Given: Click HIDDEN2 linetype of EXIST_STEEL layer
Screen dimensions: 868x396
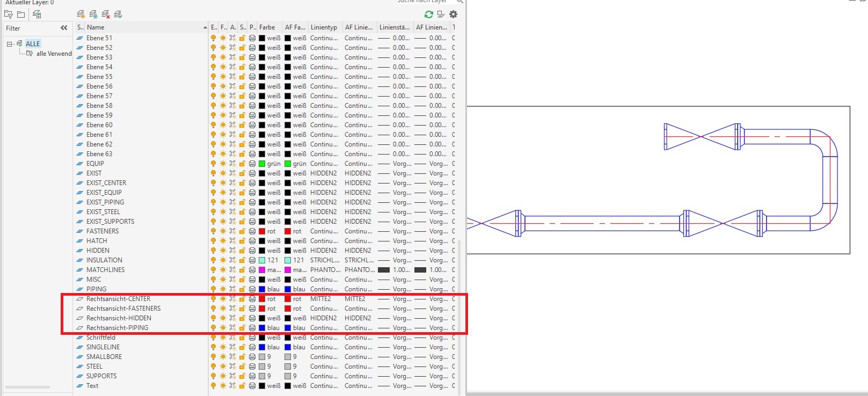Looking at the screenshot, I should tap(324, 212).
